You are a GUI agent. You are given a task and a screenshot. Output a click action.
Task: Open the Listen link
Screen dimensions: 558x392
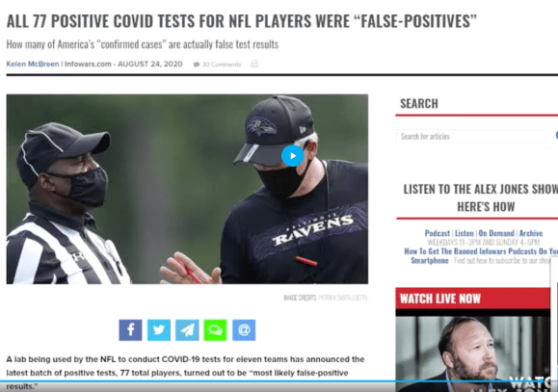(x=465, y=233)
